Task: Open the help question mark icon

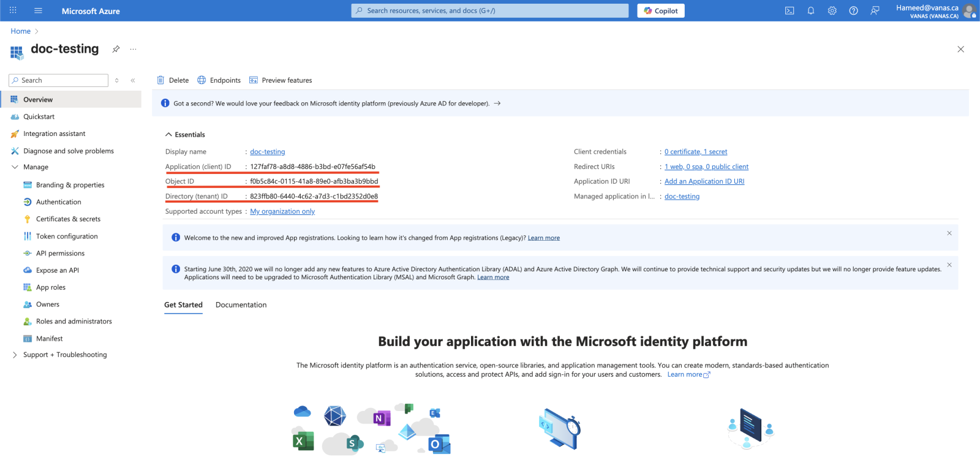Action: pyautogui.click(x=853, y=10)
